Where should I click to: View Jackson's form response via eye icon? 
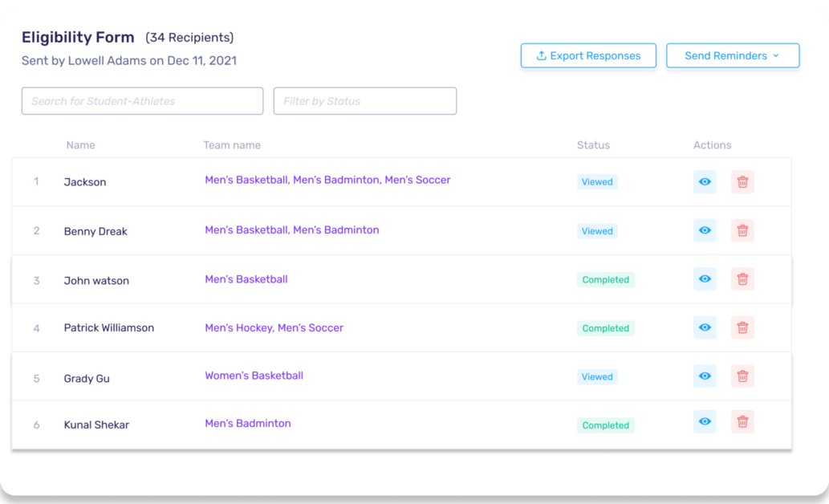point(705,181)
